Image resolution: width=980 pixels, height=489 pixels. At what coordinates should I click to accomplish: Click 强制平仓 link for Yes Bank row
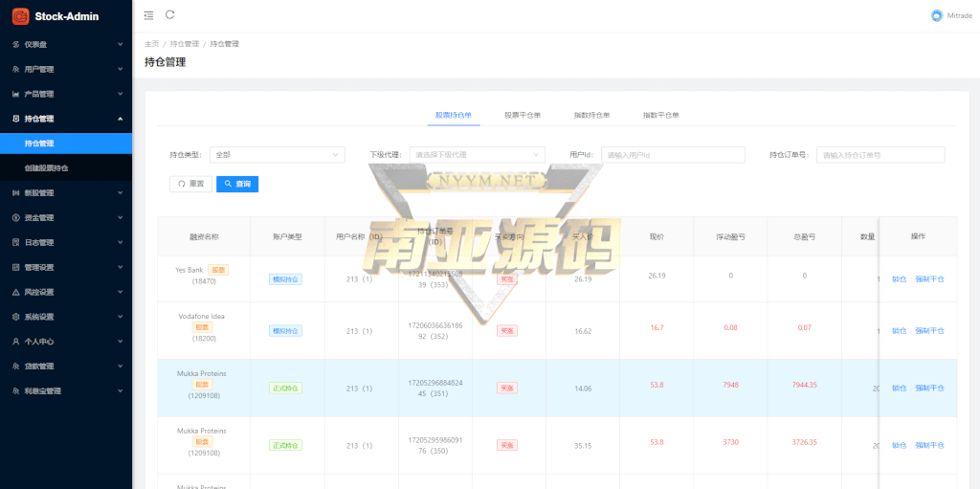(x=929, y=279)
